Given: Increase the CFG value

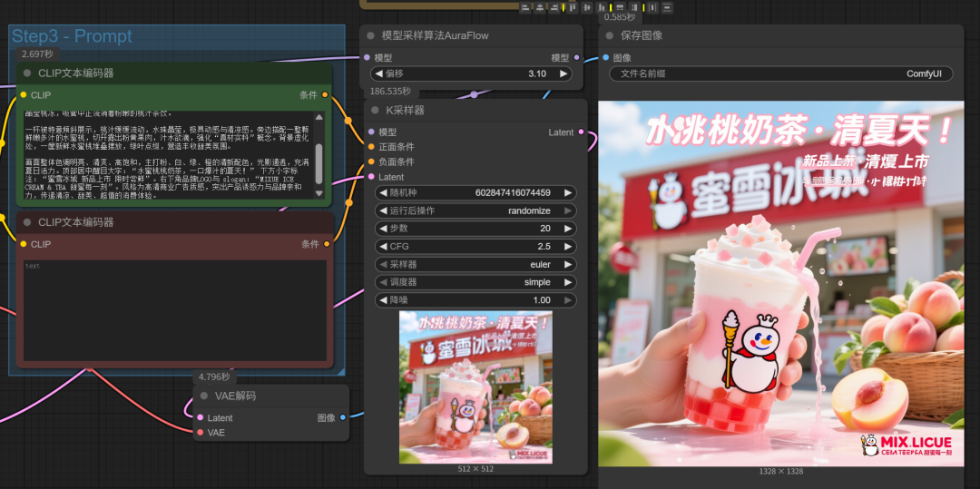Looking at the screenshot, I should click(567, 247).
